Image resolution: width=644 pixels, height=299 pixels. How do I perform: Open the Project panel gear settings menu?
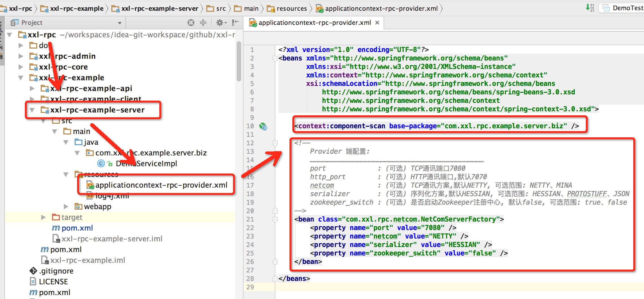point(221,23)
